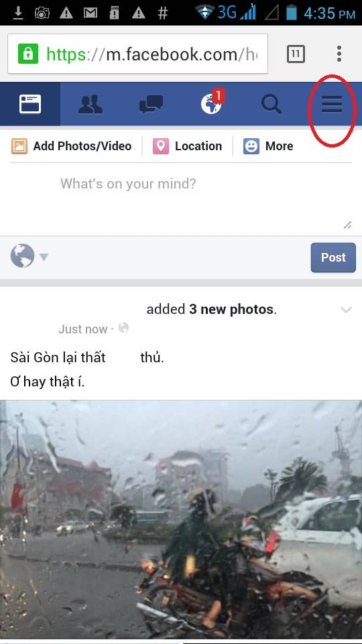Image resolution: width=362 pixels, height=644 pixels.
Task: Tap green padlock site security icon
Action: tap(28, 54)
